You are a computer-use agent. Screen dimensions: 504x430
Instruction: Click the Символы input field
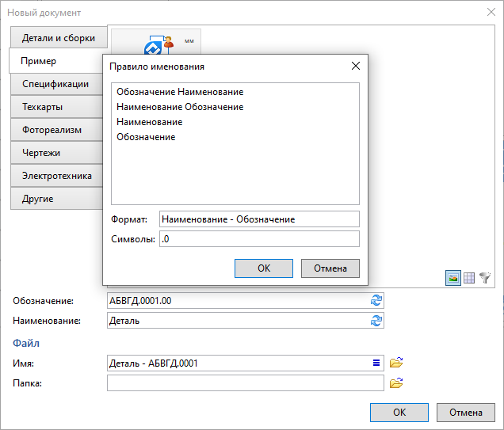[x=259, y=239]
